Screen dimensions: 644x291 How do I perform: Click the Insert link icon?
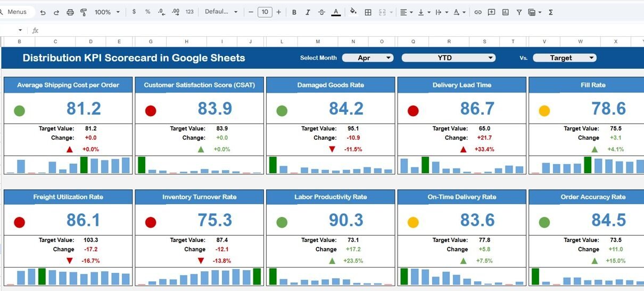[x=478, y=12]
